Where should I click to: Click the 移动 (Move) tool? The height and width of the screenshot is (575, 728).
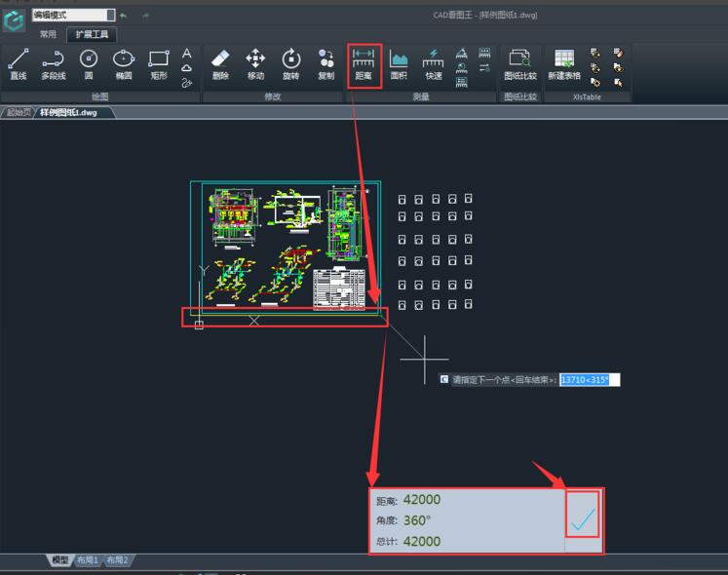click(255, 64)
